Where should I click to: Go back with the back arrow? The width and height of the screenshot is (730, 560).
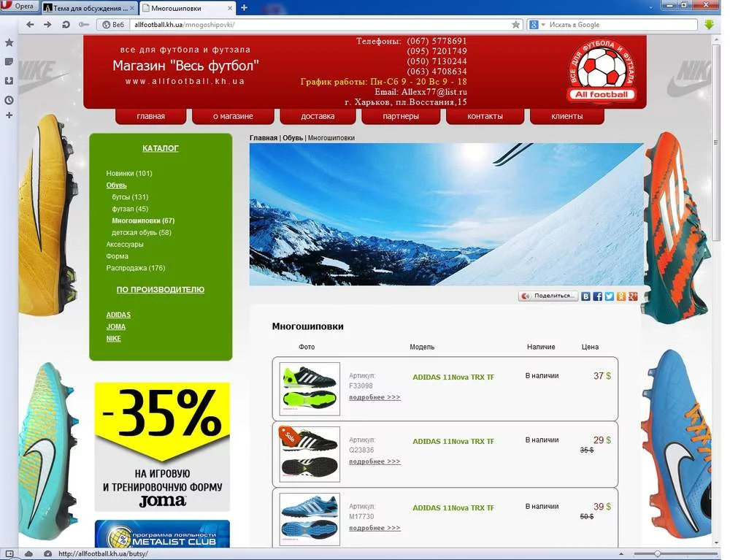(x=30, y=25)
